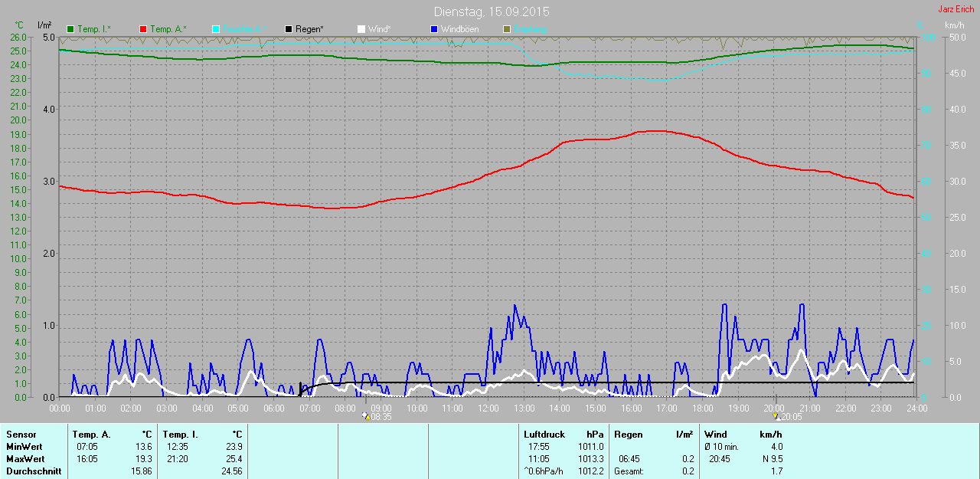Click the Sensor header in the table
The height and width of the screenshot is (479, 980).
(21, 435)
